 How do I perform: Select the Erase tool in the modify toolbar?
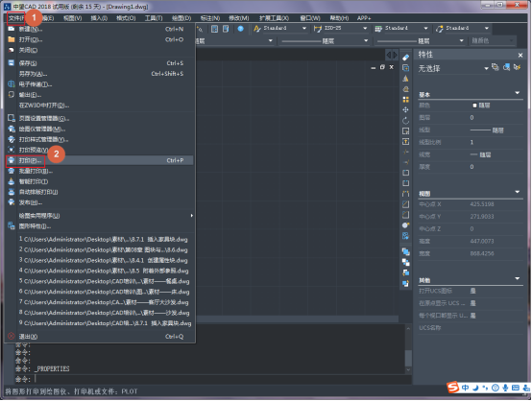tap(405, 58)
